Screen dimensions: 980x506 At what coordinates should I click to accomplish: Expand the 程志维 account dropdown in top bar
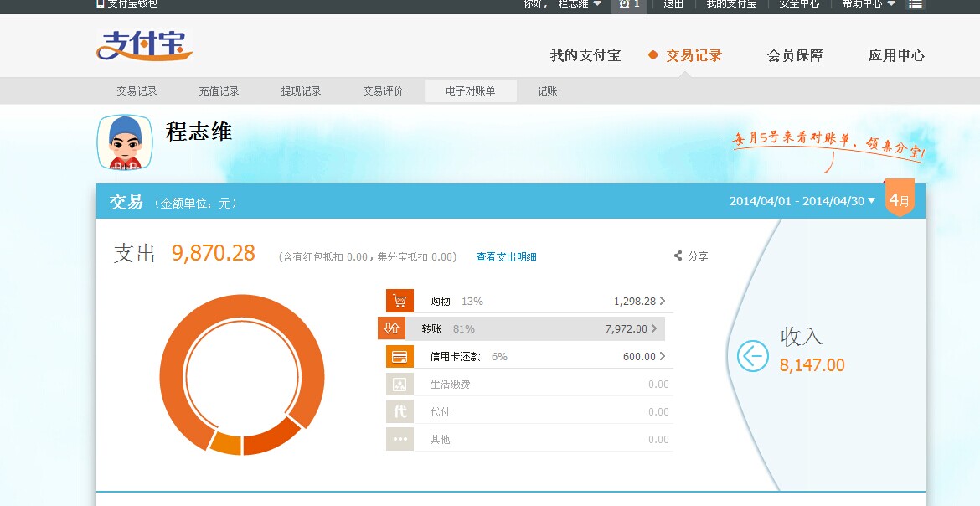[580, 4]
